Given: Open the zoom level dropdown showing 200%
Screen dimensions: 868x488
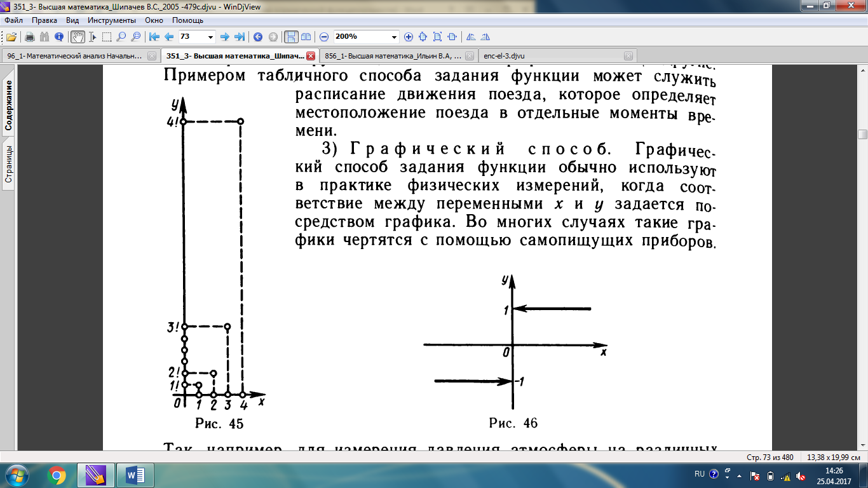Looking at the screenshot, I should (395, 37).
